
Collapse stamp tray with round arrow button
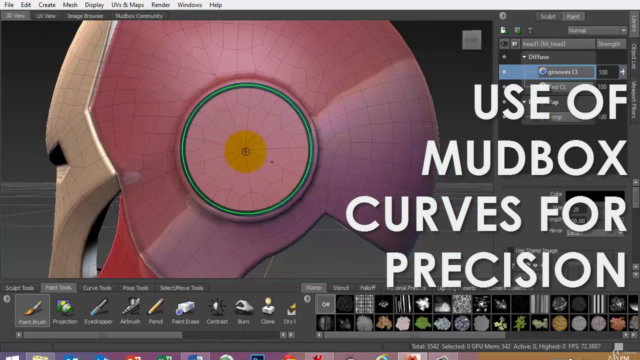pyautogui.click(x=307, y=299)
